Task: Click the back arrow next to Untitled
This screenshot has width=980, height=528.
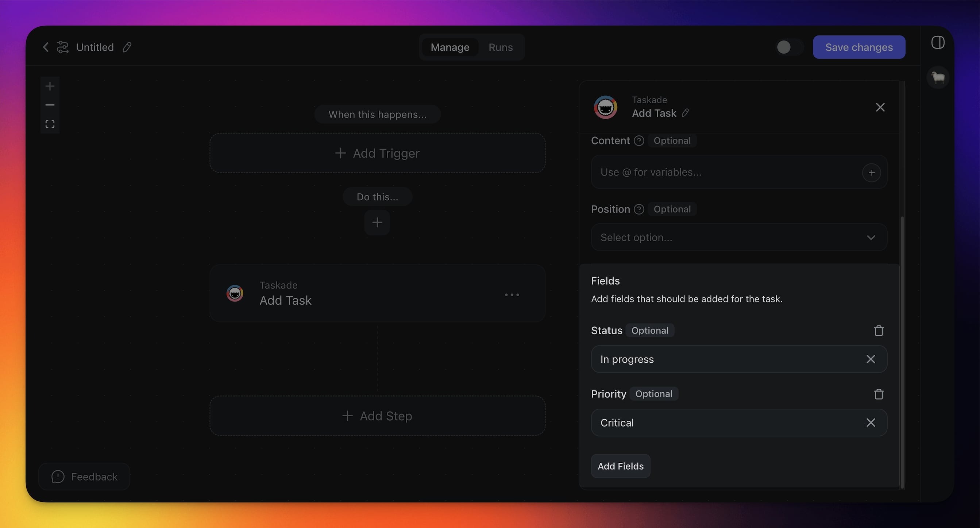Action: [x=46, y=47]
